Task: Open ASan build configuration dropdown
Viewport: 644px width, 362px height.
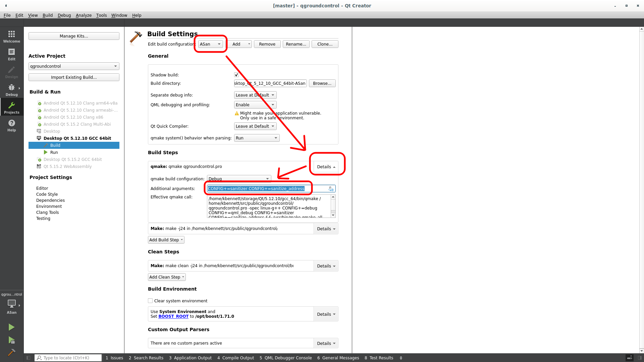Action: [x=210, y=44]
